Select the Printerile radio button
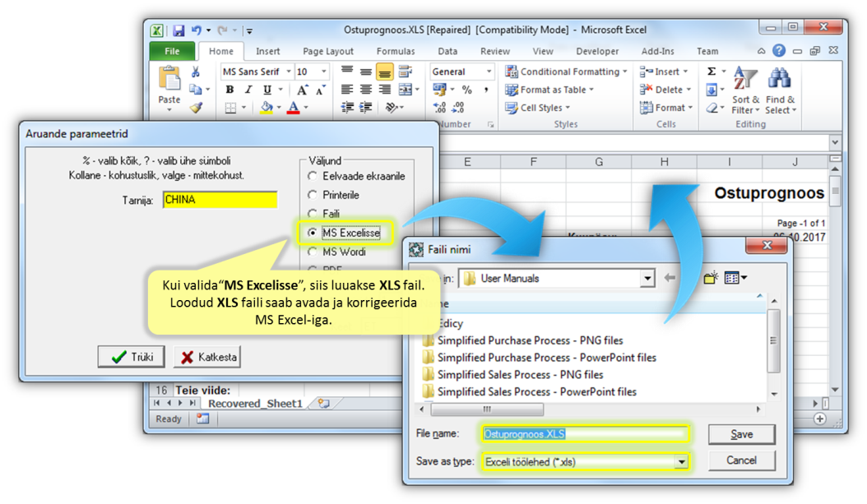Viewport: 867px width, 504px height. [313, 195]
